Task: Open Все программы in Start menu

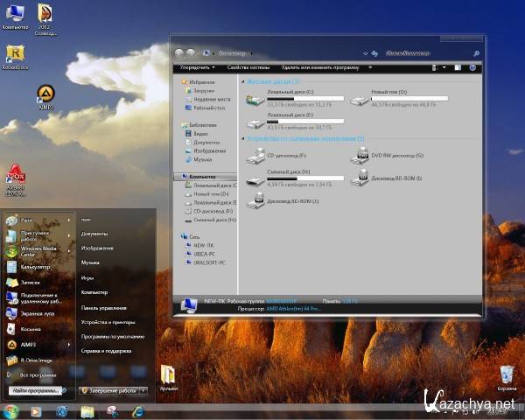Action: pos(35,374)
